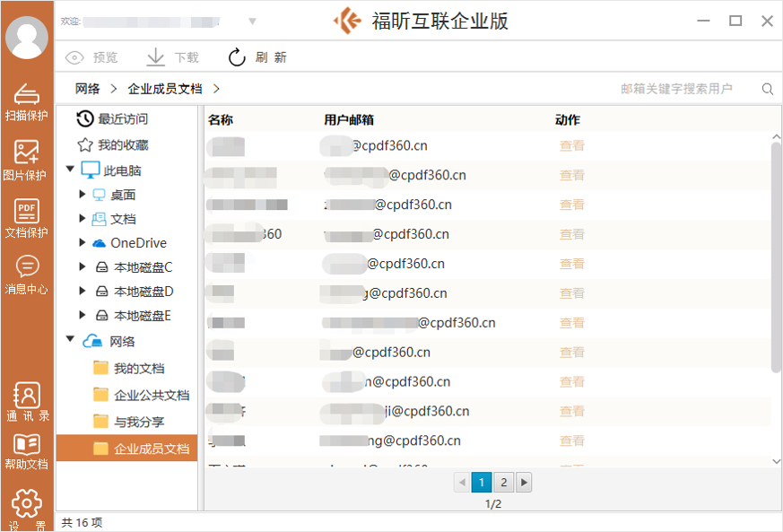Select Documents (文档) in tree
Screen dimensions: 783x532
pyautogui.click(x=114, y=219)
